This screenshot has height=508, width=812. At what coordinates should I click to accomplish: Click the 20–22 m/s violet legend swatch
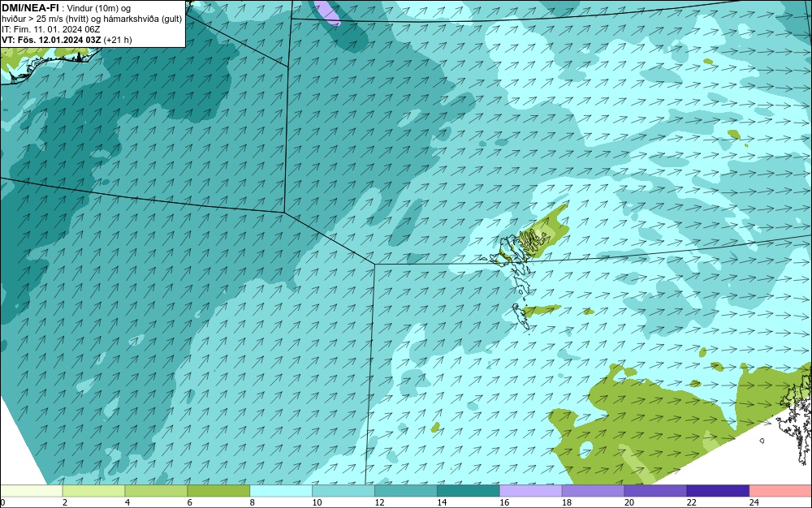click(x=655, y=491)
